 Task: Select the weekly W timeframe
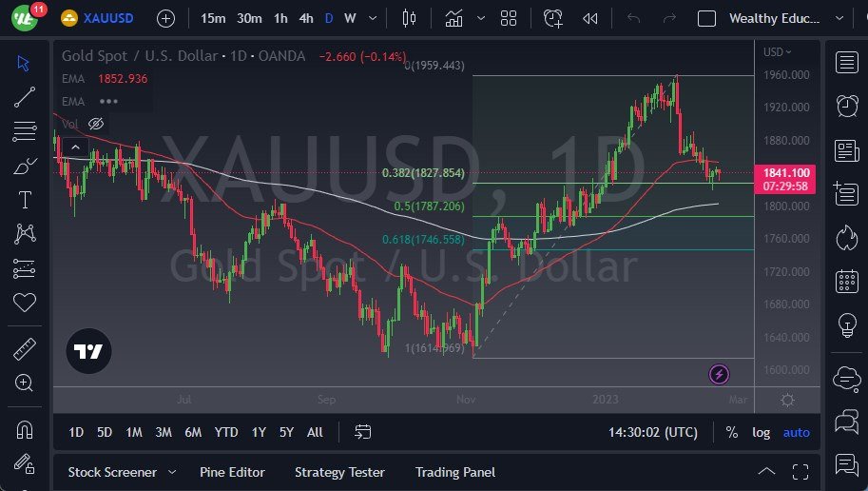pyautogui.click(x=350, y=18)
